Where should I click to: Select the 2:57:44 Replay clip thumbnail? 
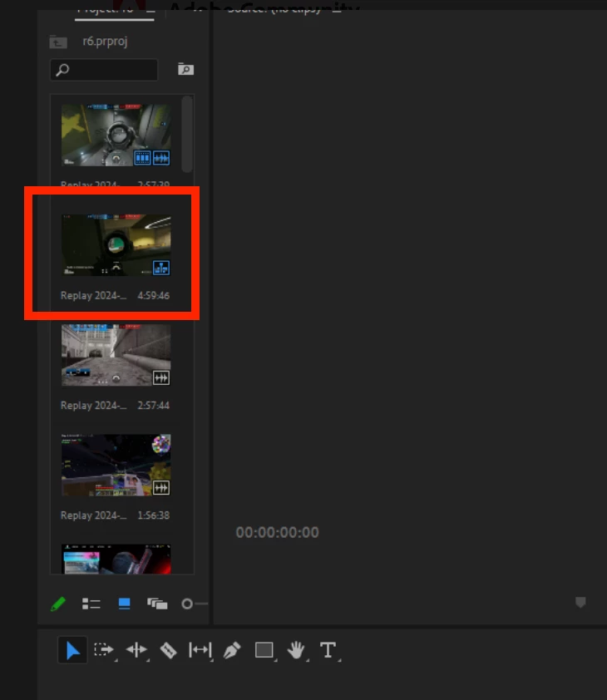tap(116, 355)
